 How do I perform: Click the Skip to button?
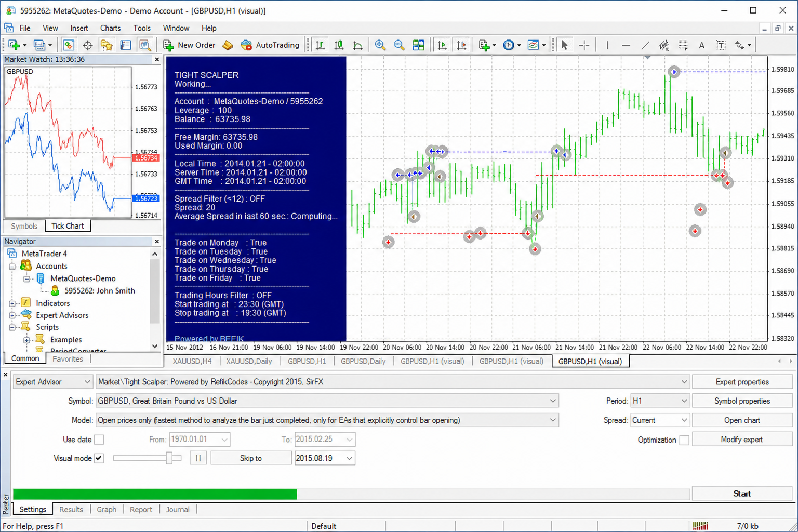point(250,458)
